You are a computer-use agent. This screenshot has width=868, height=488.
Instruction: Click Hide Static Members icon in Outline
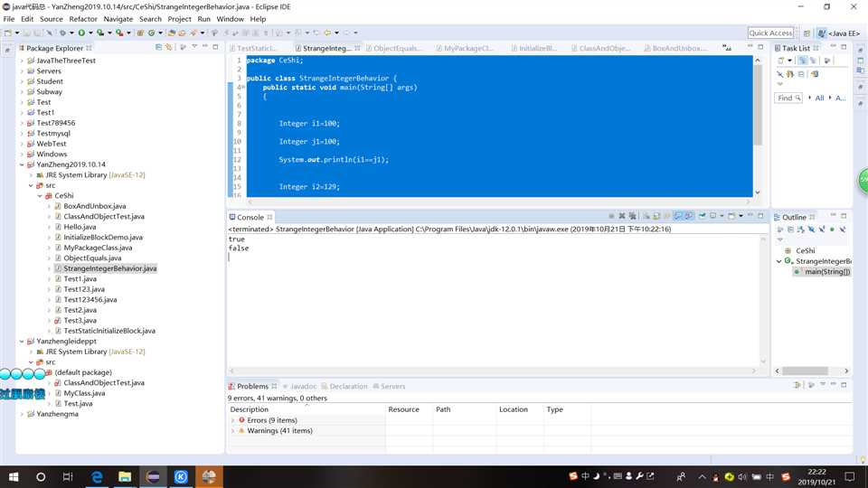(822, 229)
